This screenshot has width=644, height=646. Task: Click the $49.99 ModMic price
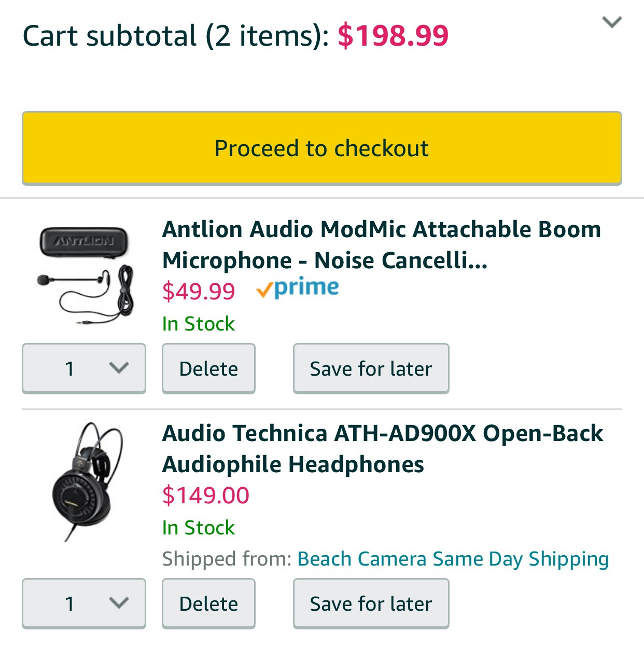coord(199,291)
